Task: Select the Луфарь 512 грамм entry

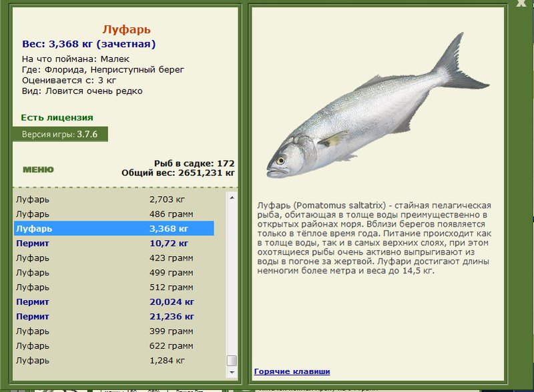Action: click(114, 287)
